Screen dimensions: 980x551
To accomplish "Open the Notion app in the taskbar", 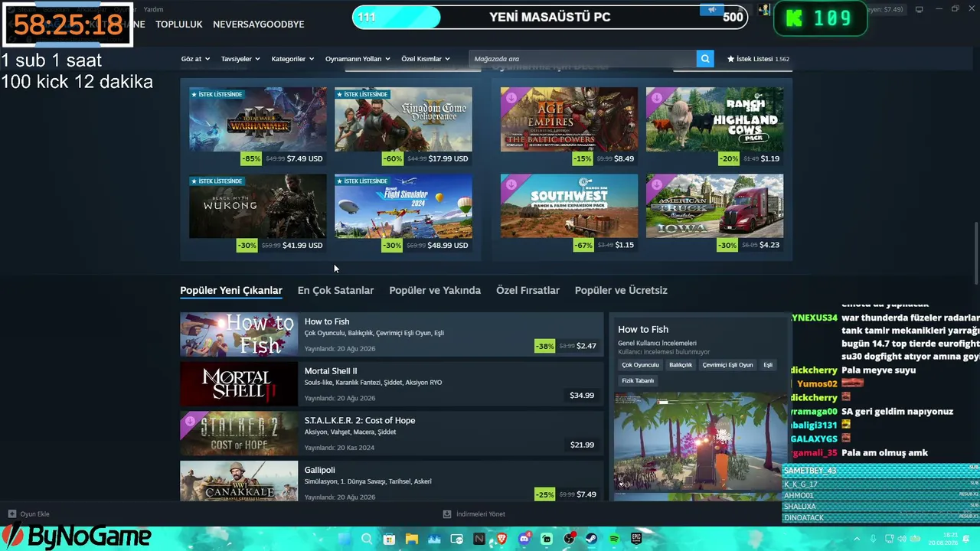I will [479, 539].
